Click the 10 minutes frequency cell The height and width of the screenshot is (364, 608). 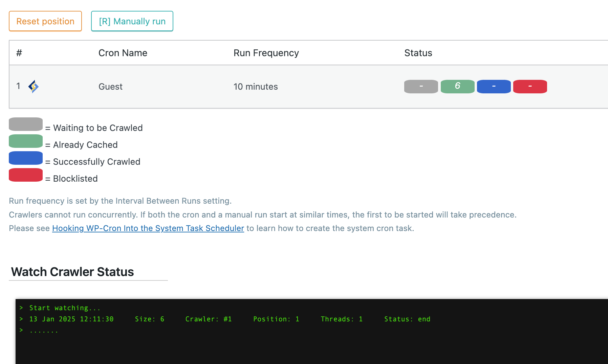coord(256,87)
